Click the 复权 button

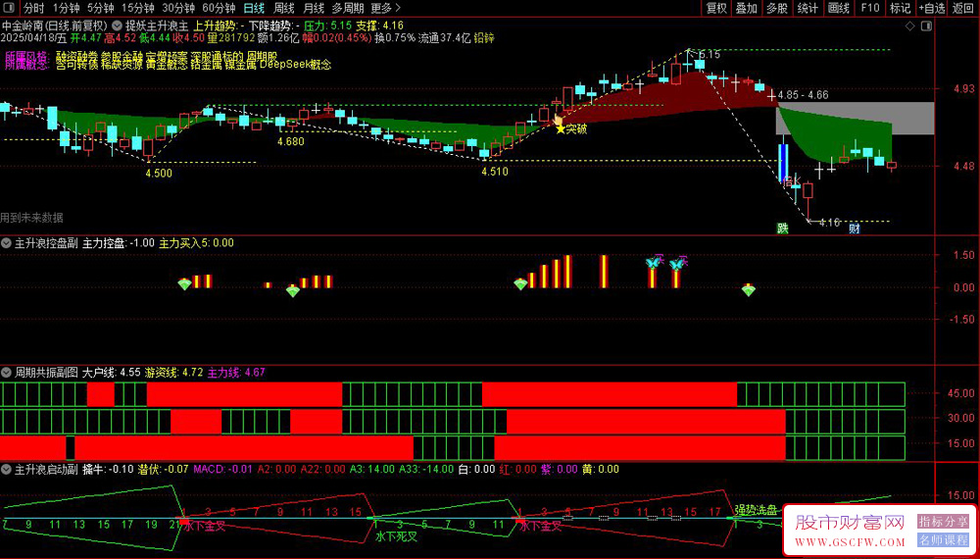pos(716,8)
